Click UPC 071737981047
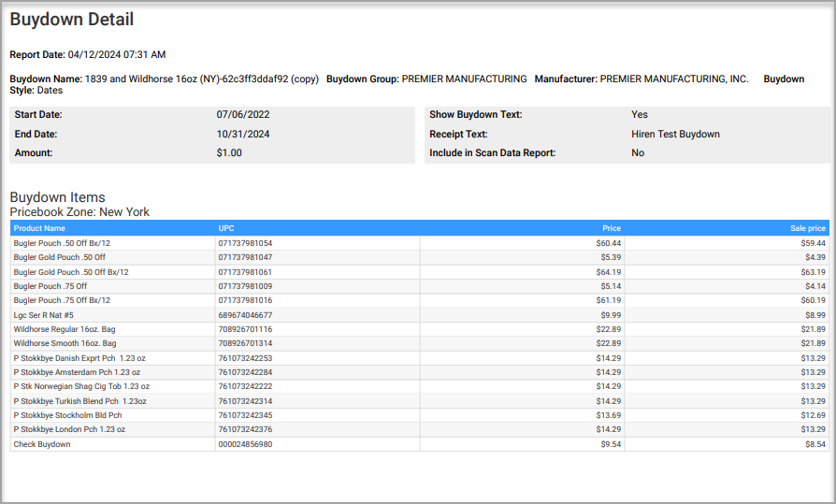836x504 pixels. click(245, 257)
